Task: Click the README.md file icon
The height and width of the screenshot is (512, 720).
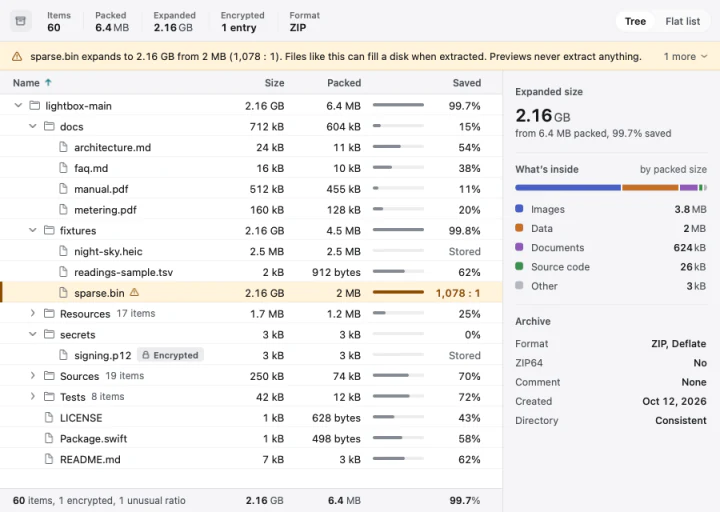Action: 49,459
